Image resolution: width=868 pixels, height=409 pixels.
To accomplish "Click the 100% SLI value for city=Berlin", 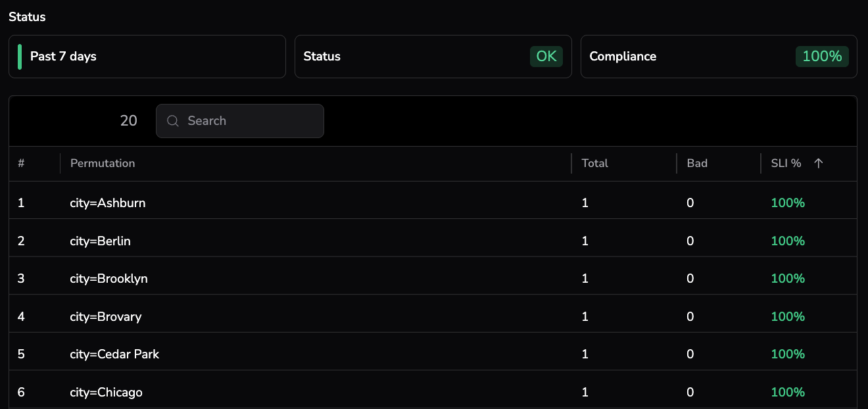I will pos(788,241).
